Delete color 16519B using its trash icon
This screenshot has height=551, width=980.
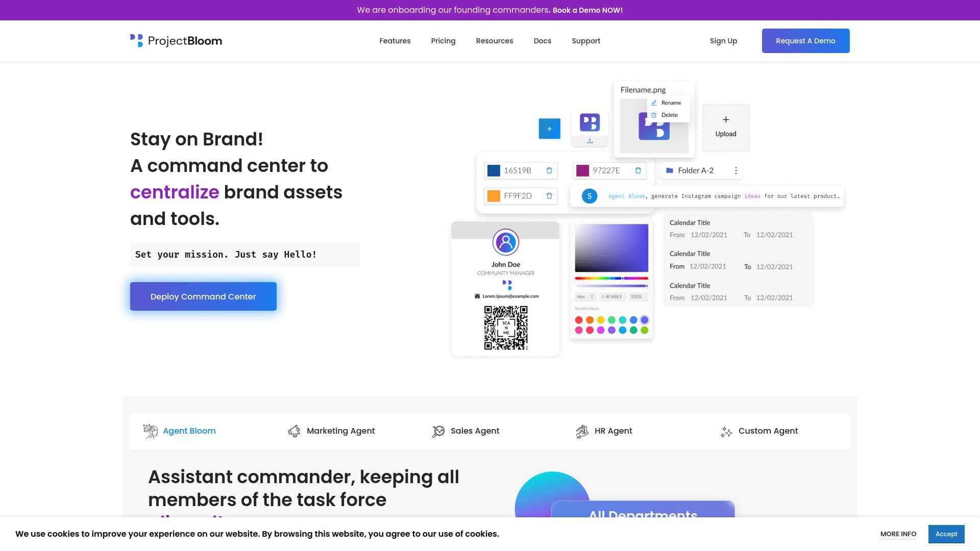[549, 170]
